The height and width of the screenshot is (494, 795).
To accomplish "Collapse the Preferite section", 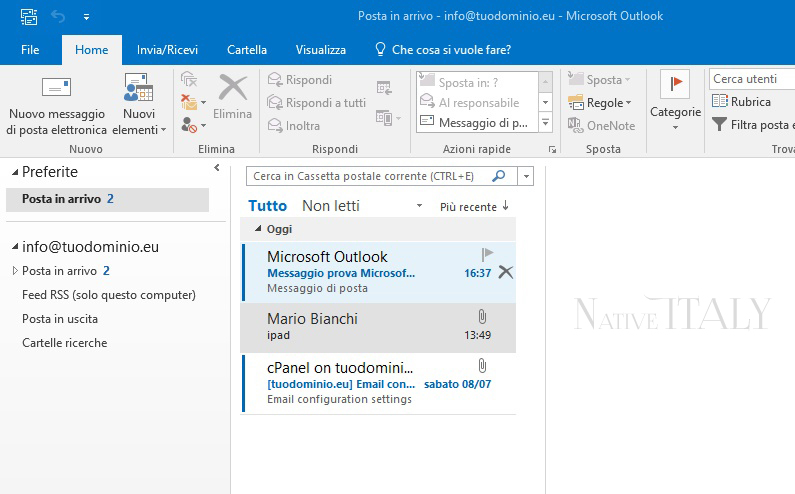I will point(15,172).
